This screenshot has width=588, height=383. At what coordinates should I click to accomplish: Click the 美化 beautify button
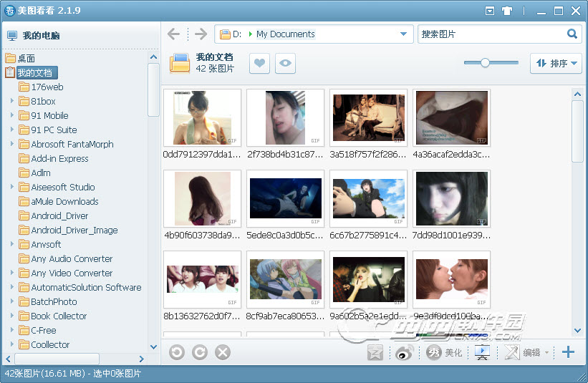(x=445, y=352)
